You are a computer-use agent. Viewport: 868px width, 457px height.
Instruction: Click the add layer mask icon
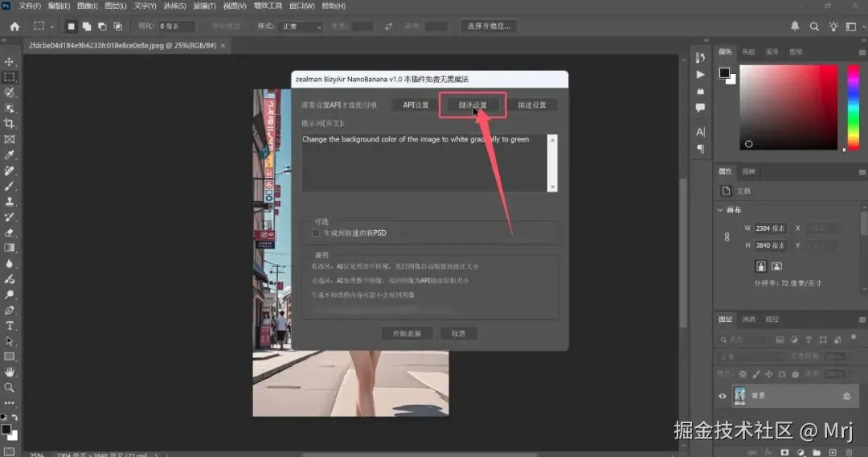pyautogui.click(x=784, y=452)
